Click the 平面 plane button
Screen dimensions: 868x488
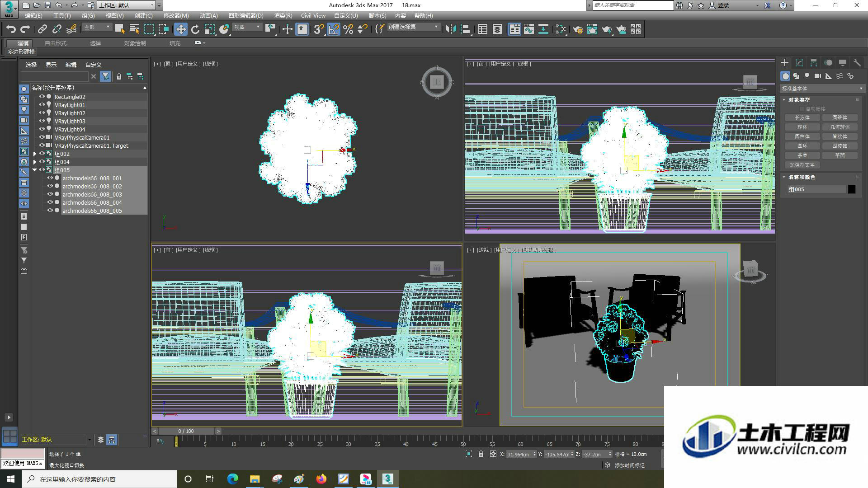840,155
